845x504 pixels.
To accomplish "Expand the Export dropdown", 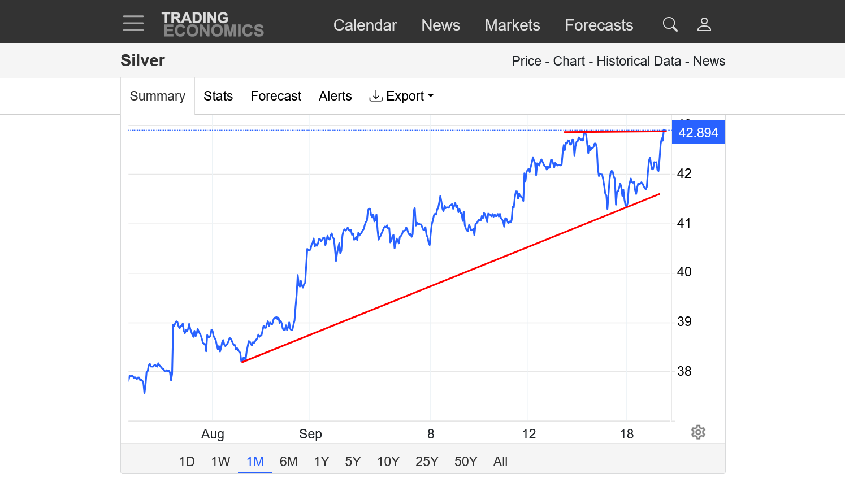I will [x=401, y=96].
